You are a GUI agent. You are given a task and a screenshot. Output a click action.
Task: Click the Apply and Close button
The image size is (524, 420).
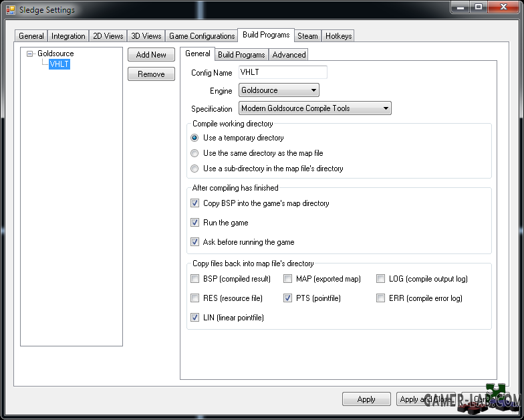click(426, 399)
